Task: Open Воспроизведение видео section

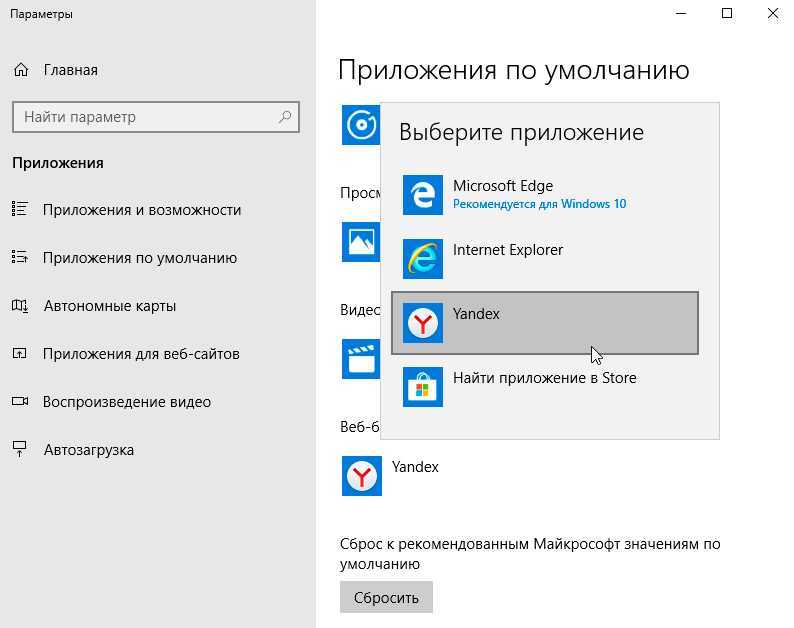Action: [127, 402]
